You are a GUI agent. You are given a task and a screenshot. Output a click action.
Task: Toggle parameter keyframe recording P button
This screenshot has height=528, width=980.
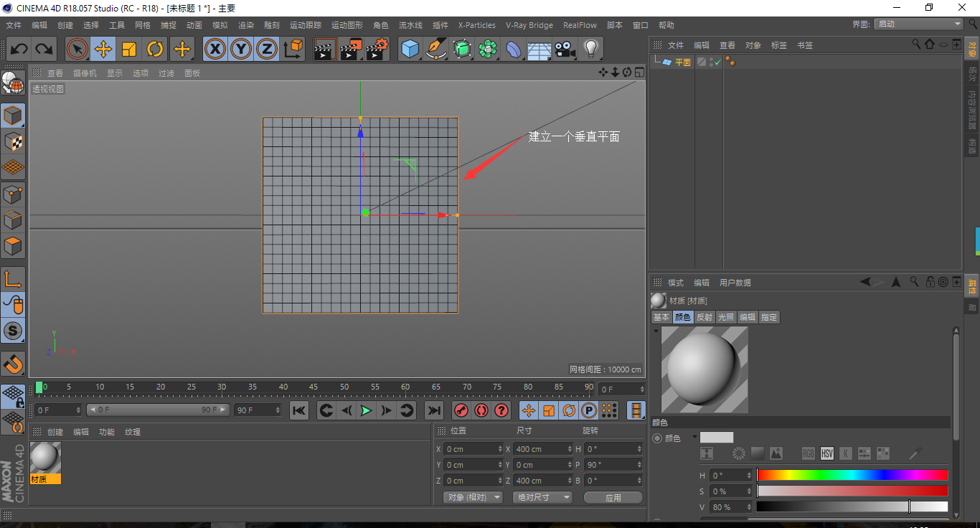pyautogui.click(x=589, y=410)
